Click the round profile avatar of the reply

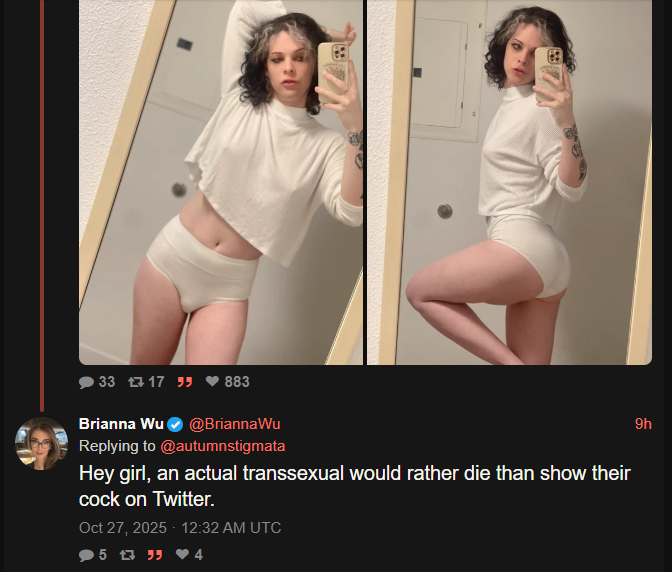tap(42, 443)
